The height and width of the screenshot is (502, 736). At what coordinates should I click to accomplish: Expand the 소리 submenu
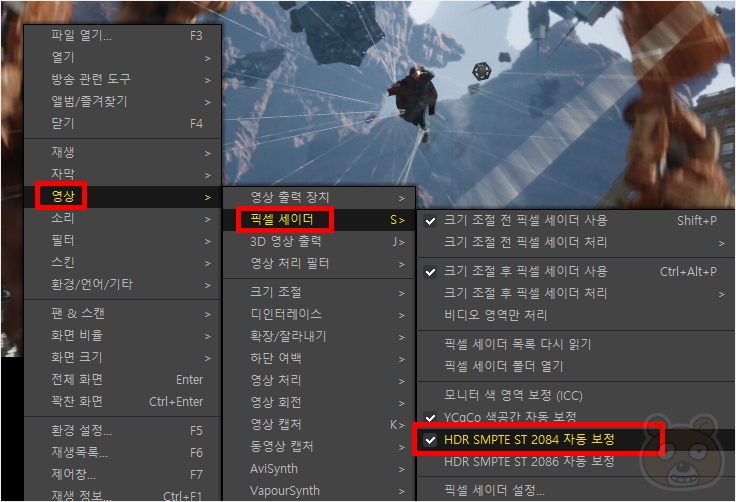pyautogui.click(x=123, y=219)
